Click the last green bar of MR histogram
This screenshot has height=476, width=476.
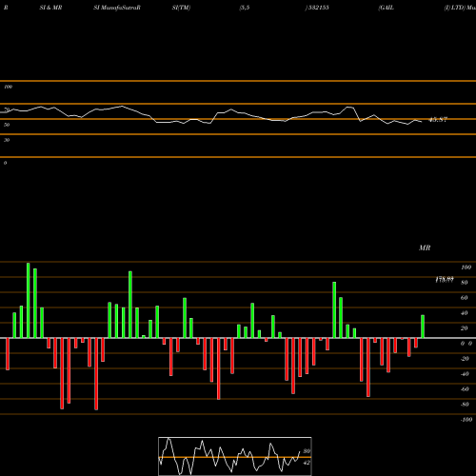423,327
